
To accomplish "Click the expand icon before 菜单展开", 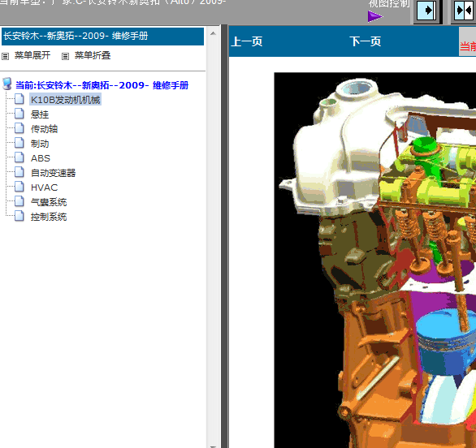I will pos(5,57).
